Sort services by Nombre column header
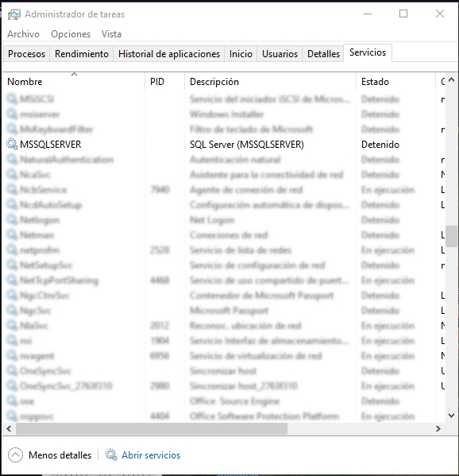 tap(74, 81)
